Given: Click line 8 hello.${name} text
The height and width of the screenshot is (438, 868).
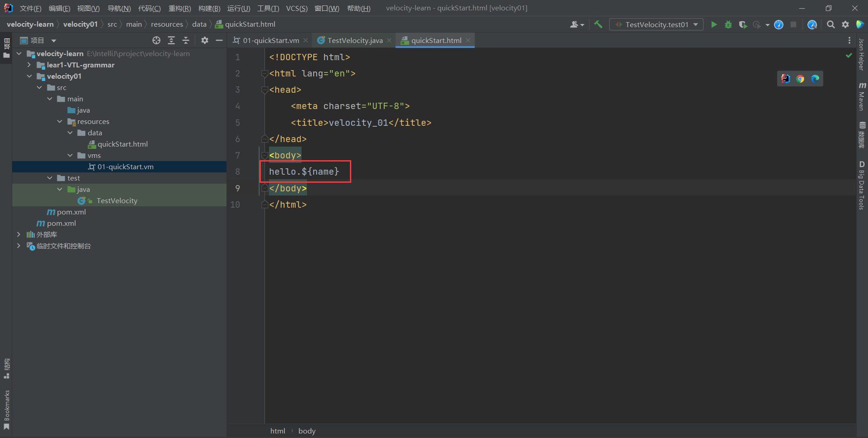Looking at the screenshot, I should [x=304, y=171].
